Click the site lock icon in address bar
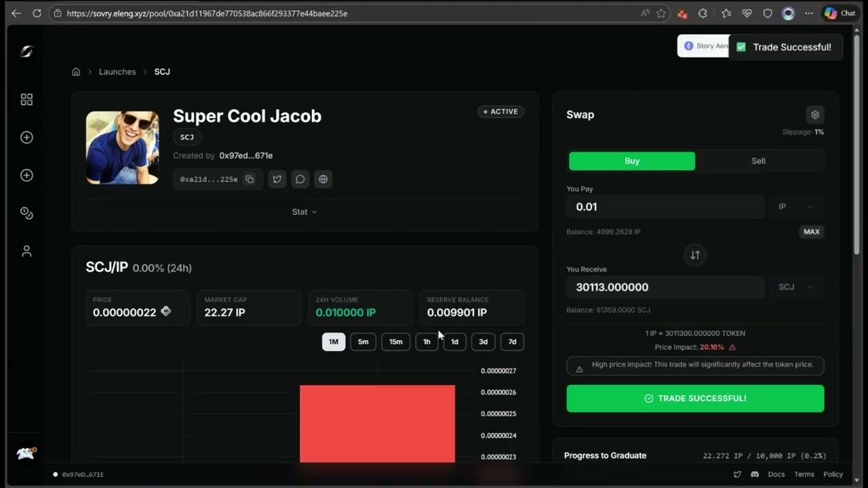The width and height of the screenshot is (868, 488). coord(58,13)
